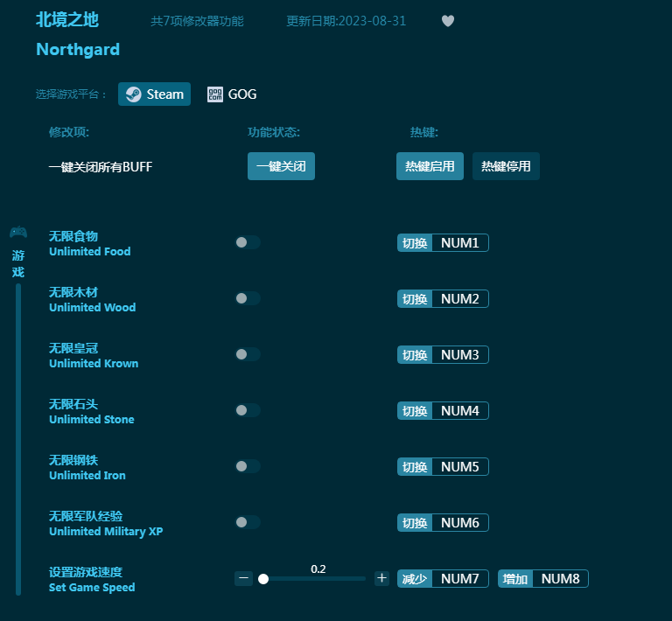Click the 一键关闭 button
The height and width of the screenshot is (621, 672).
[281, 166]
